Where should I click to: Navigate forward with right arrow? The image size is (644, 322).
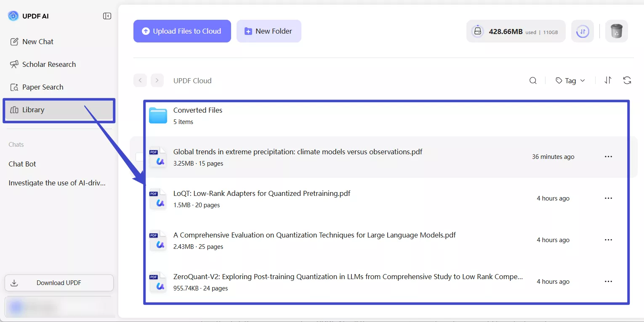tap(157, 80)
